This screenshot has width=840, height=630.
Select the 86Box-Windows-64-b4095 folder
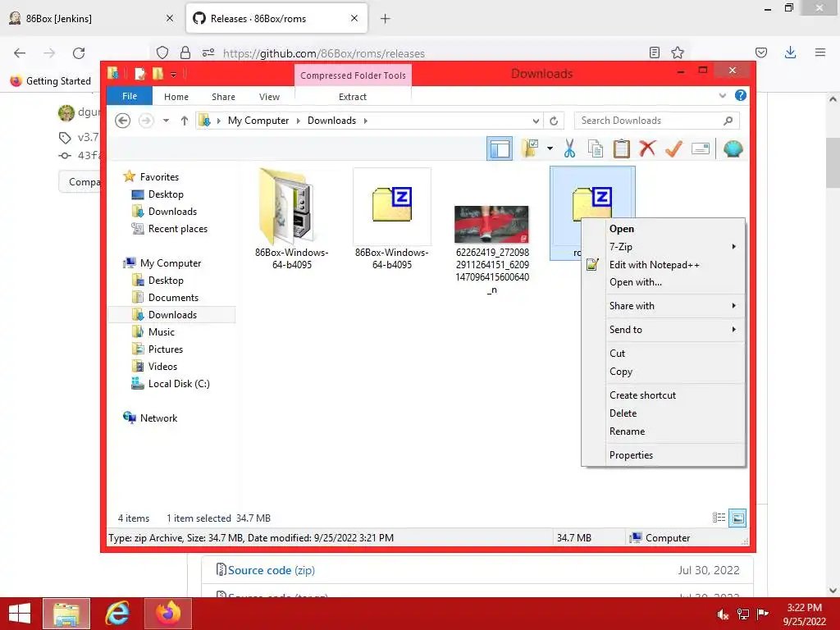point(291,218)
